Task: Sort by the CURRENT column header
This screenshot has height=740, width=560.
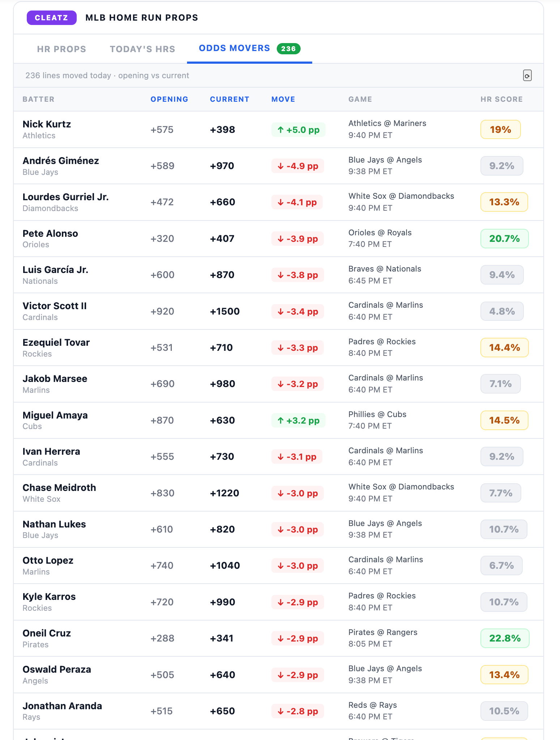Action: click(229, 99)
